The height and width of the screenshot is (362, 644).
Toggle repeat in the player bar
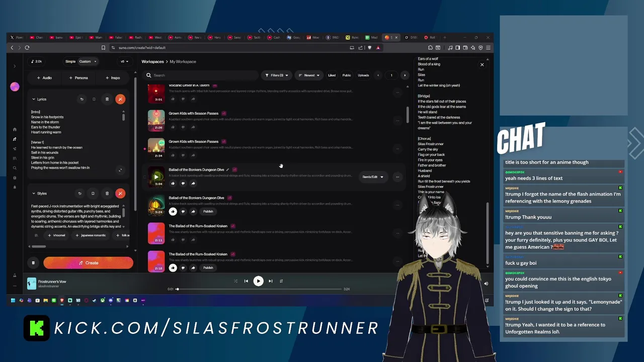(x=281, y=281)
